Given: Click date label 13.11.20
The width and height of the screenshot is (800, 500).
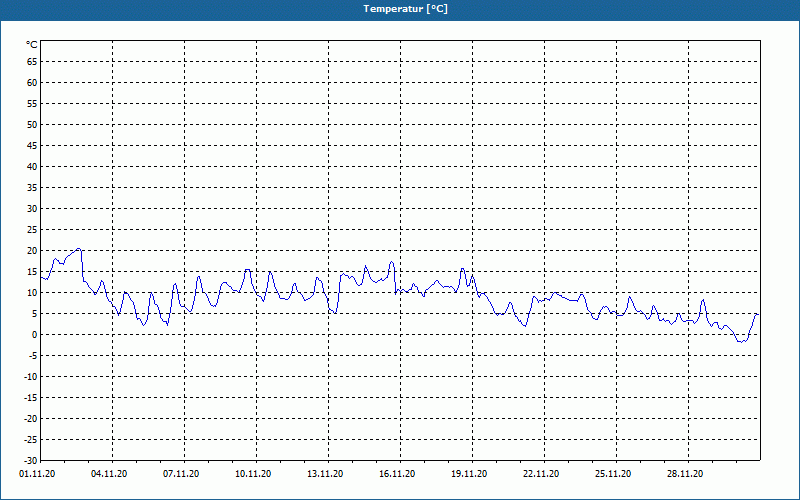Looking at the screenshot, I should point(325,474).
